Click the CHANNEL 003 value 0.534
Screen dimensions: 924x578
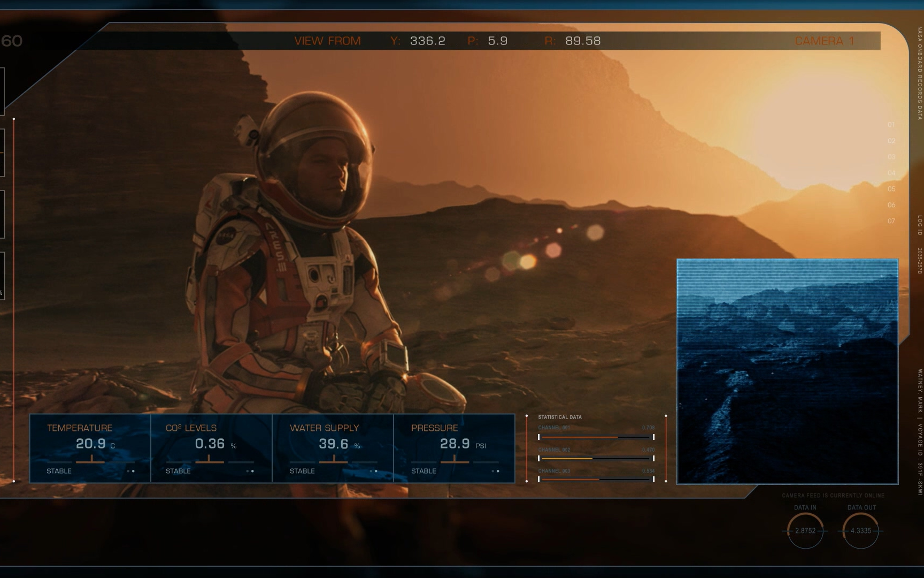(648, 471)
